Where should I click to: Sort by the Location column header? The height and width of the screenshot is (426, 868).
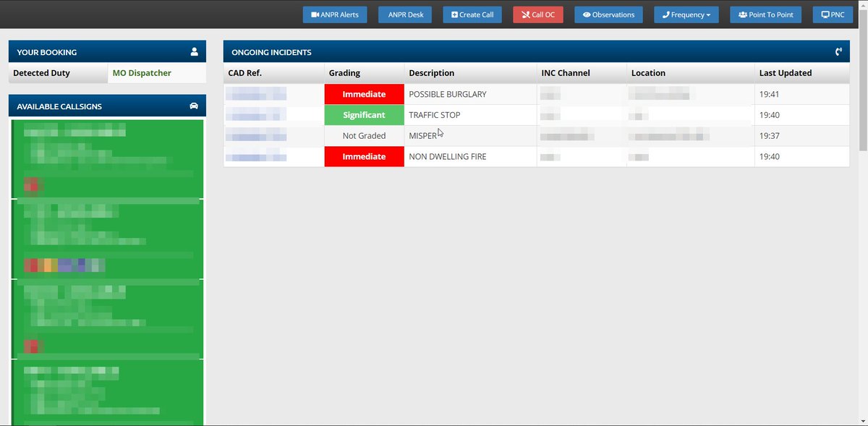coord(648,73)
